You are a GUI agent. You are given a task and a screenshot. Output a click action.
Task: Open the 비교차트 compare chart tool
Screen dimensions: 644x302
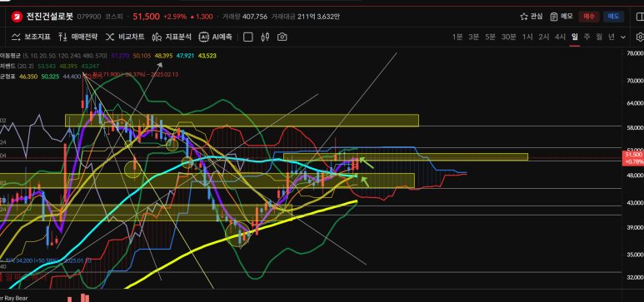pyautogui.click(x=125, y=37)
